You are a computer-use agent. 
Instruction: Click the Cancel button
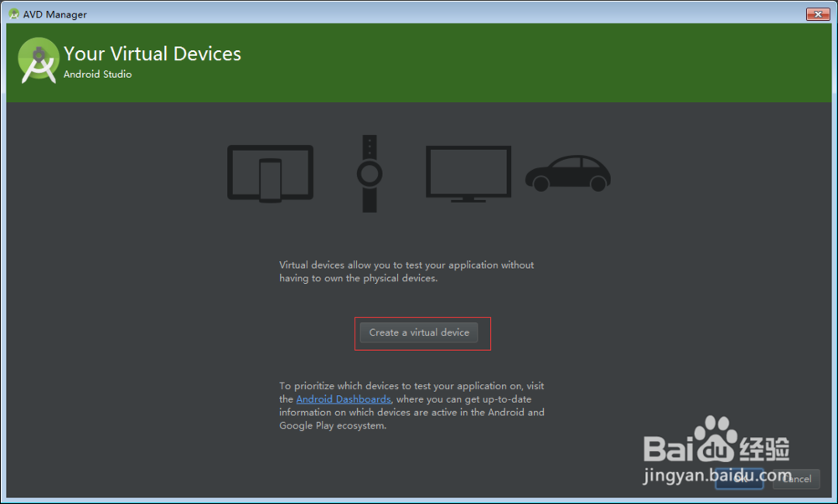pos(796,479)
